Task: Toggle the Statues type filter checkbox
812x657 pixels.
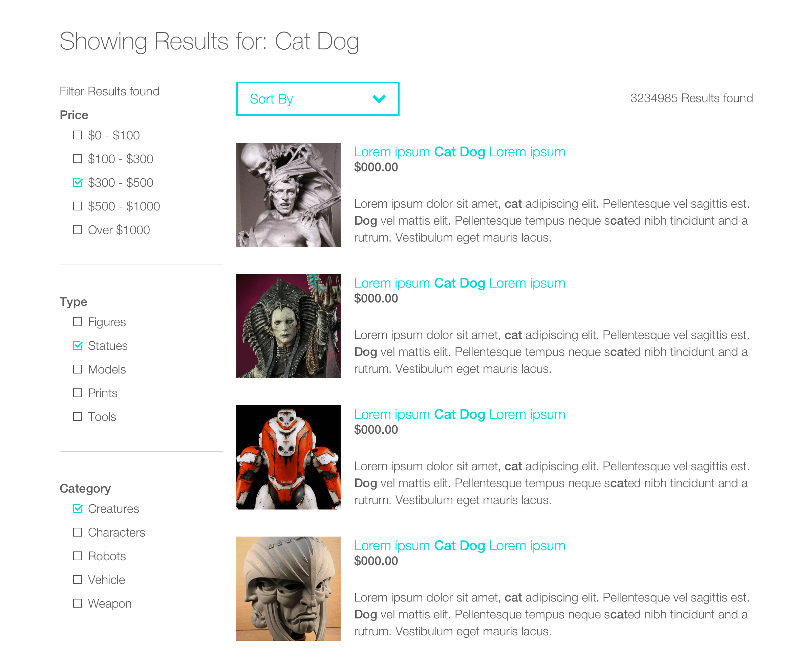Action: (76, 345)
